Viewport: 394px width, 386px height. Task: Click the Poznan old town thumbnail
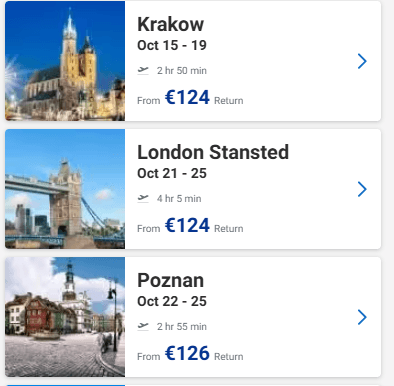65,317
